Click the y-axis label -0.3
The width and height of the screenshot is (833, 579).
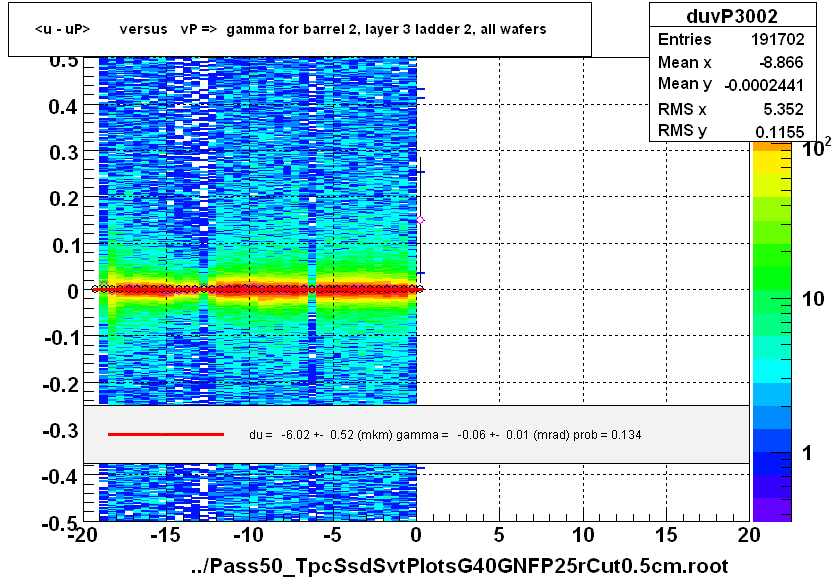coord(61,430)
